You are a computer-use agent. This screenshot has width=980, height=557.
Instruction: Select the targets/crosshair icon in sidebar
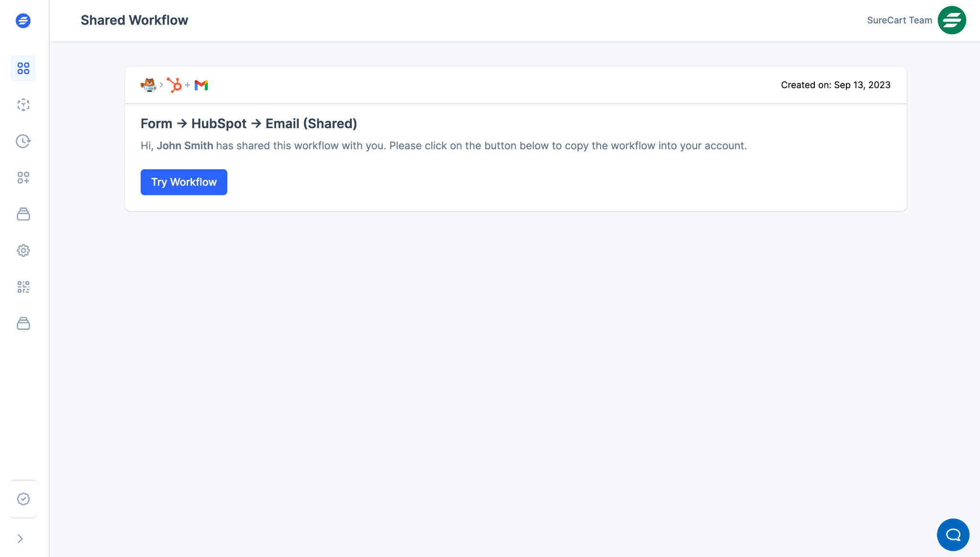pos(23,105)
